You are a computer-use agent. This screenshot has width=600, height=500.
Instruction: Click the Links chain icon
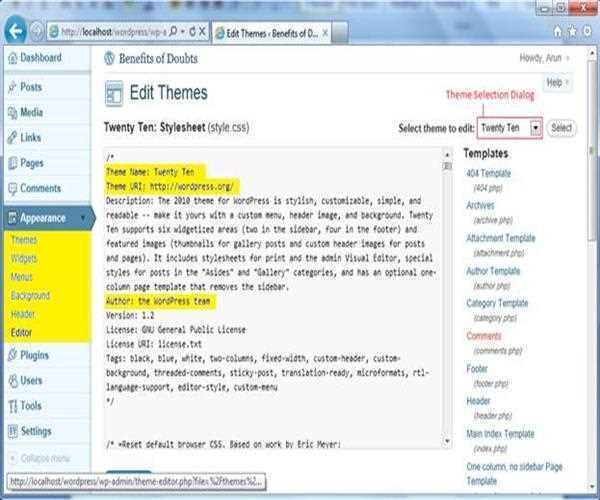(x=11, y=137)
